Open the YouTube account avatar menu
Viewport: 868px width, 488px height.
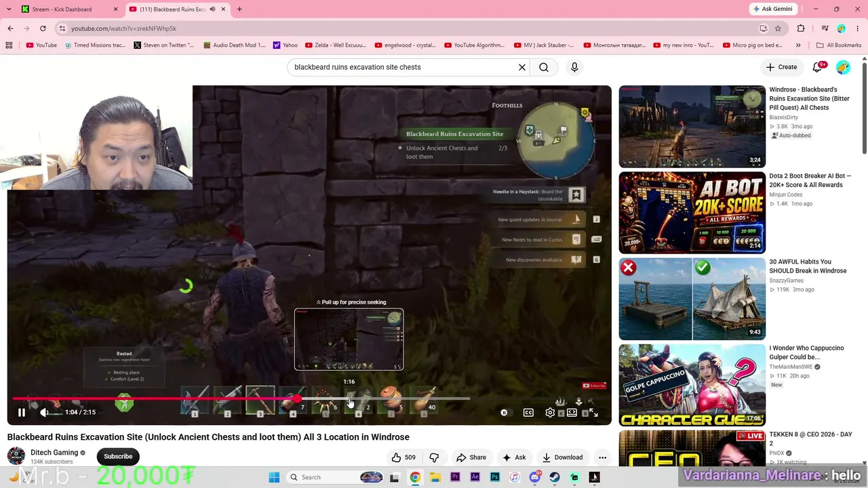(x=843, y=67)
